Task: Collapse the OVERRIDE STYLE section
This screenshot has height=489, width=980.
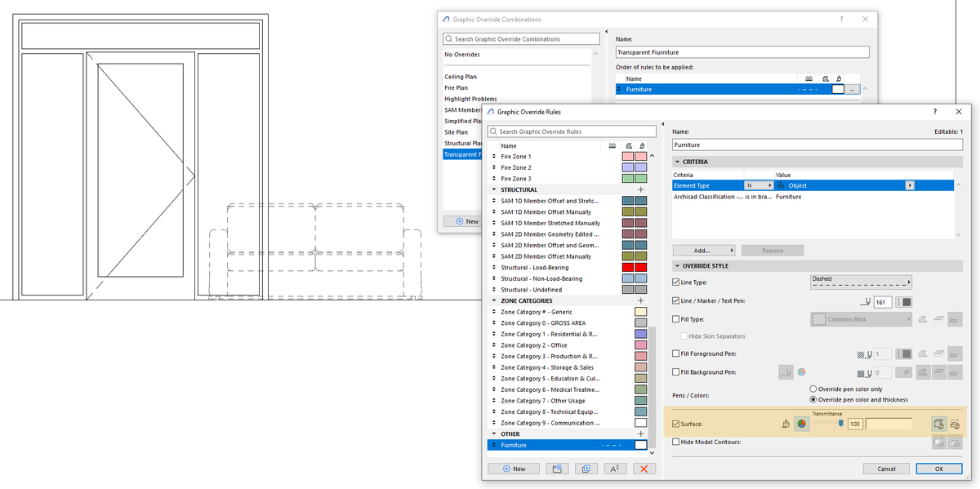Action: pyautogui.click(x=677, y=265)
